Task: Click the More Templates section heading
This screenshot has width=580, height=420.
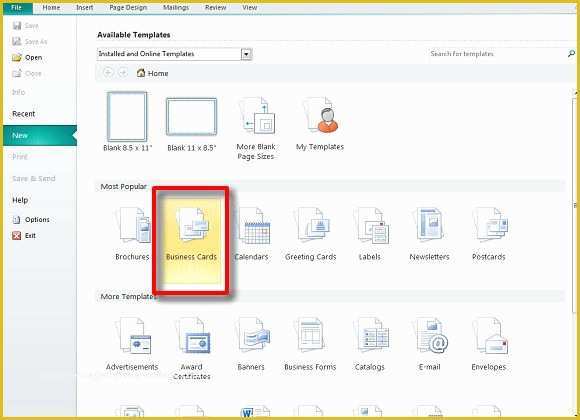Action: tap(128, 296)
